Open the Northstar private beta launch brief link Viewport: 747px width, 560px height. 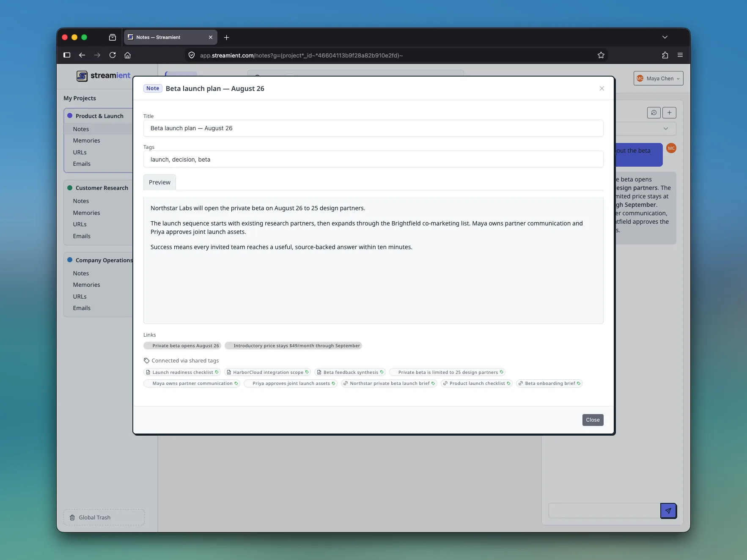pos(389,383)
